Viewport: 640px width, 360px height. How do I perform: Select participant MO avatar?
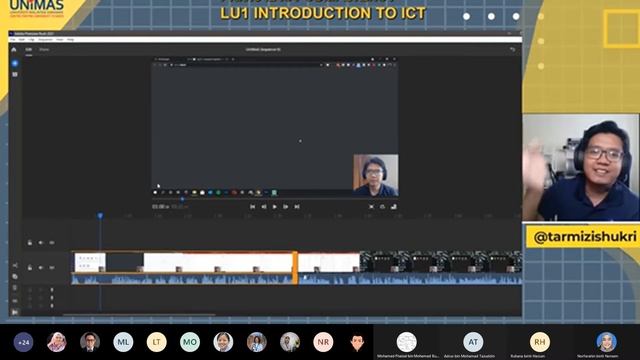tap(190, 342)
